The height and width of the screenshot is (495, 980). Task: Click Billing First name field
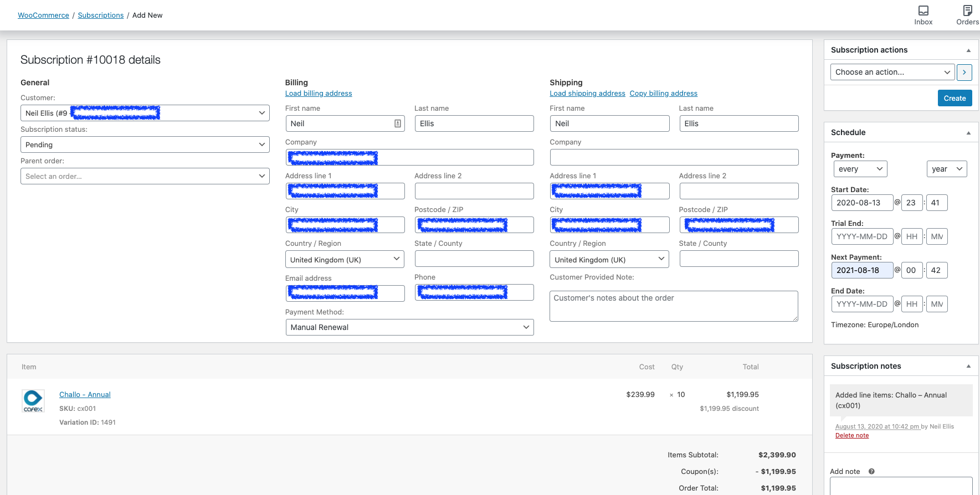345,123
